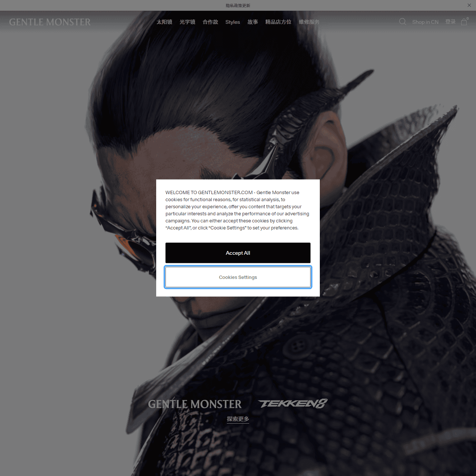Click the 登录 login link
The width and height of the screenshot is (476, 476).
[x=450, y=22]
